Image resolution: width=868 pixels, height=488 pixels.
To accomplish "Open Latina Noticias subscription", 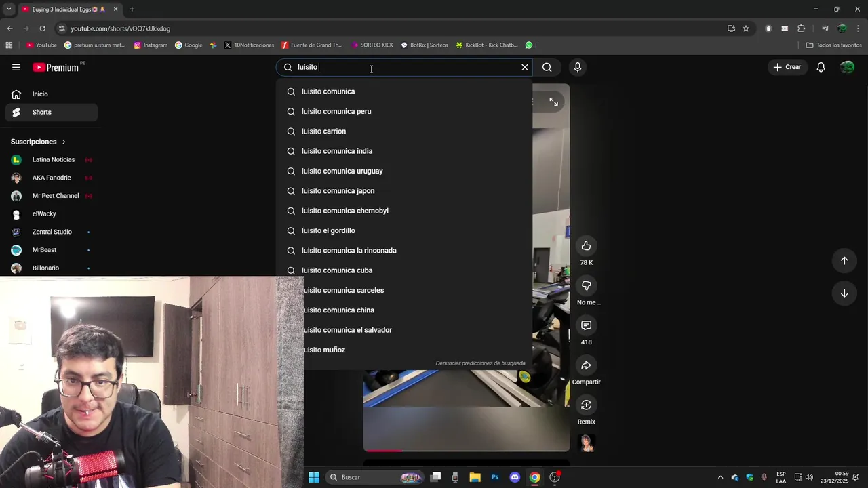I will (x=52, y=160).
